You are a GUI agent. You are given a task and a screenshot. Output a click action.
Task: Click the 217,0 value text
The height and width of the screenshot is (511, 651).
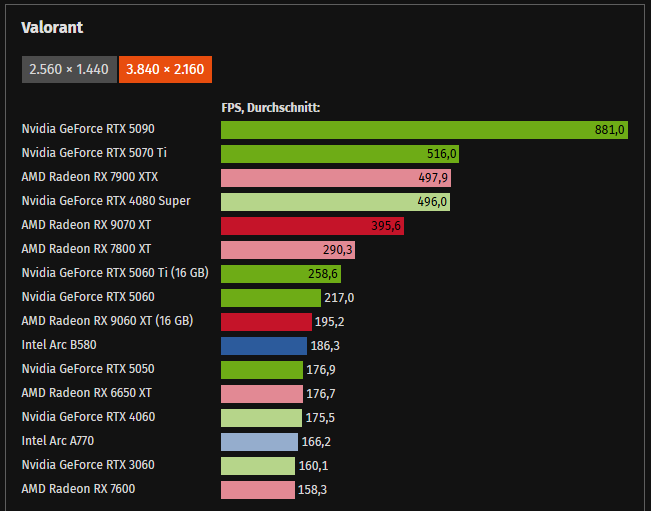339,298
